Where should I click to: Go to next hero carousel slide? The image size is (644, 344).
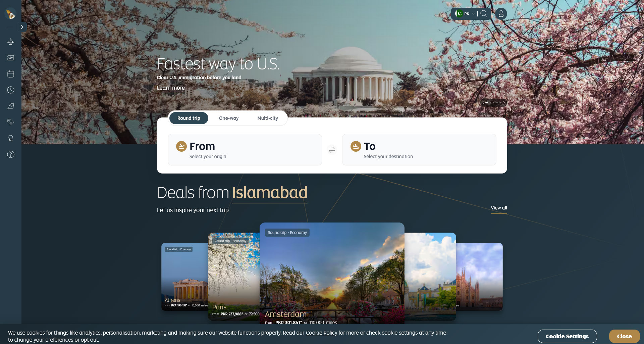click(x=504, y=103)
